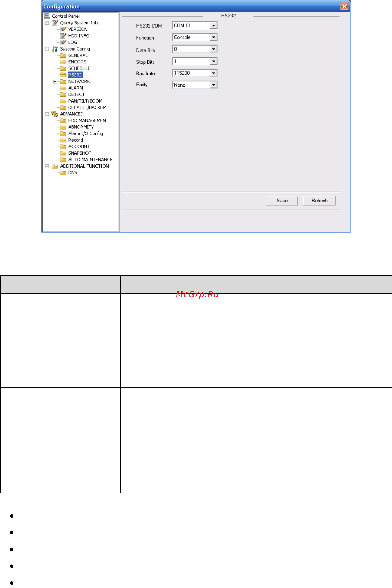Click the GENERAL folder icon
392x588 pixels.
[63, 55]
